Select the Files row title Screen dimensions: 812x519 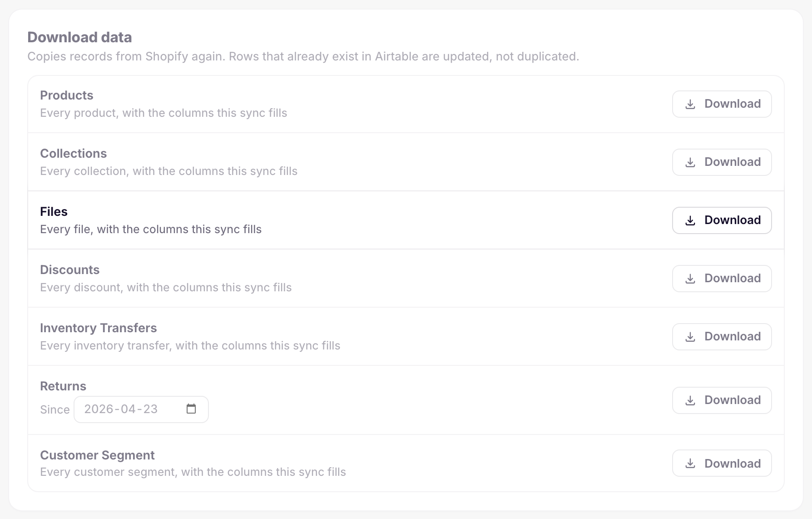tap(54, 212)
